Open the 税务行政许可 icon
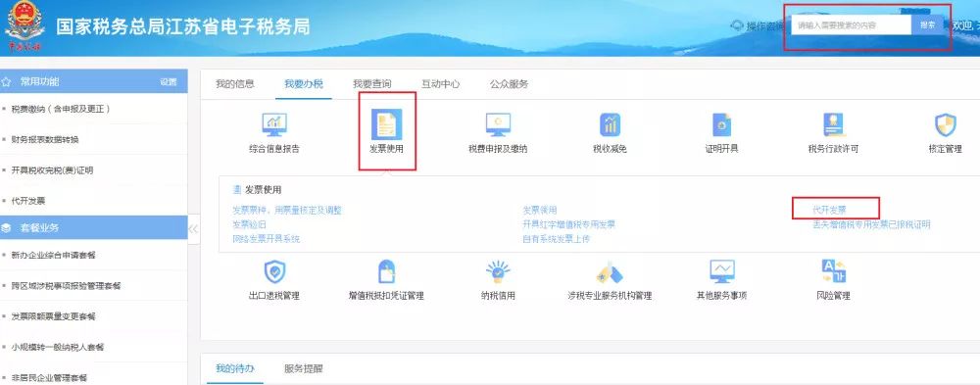980x385 pixels. pos(833,124)
